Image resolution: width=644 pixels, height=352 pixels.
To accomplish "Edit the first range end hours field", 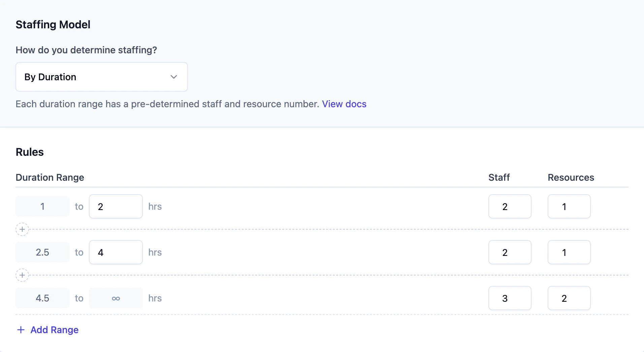I will pyautogui.click(x=116, y=206).
